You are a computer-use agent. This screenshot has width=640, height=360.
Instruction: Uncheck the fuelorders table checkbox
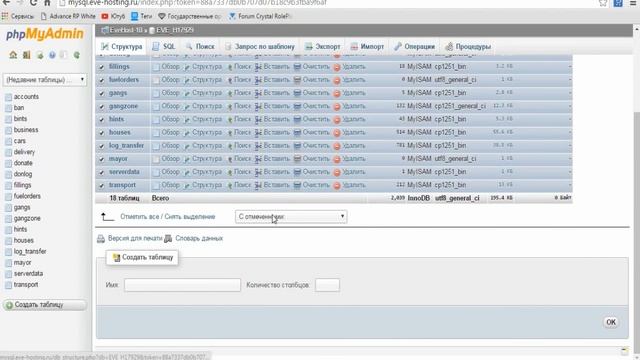click(102, 80)
